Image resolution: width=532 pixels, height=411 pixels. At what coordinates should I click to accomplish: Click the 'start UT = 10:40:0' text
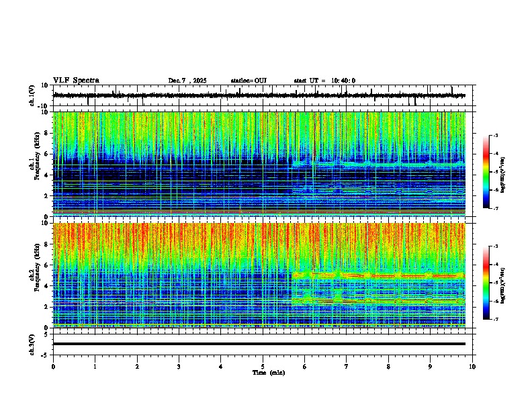click(x=324, y=81)
